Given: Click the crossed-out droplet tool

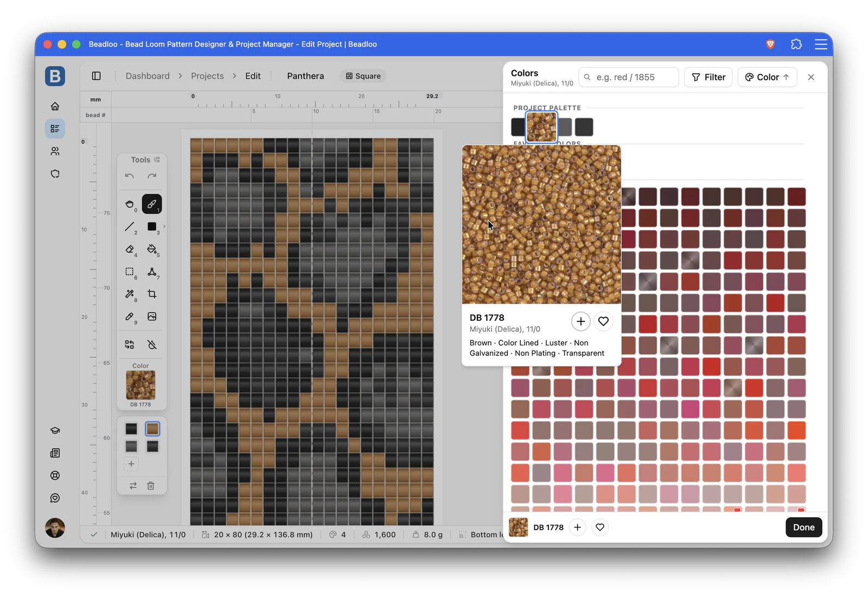Looking at the screenshot, I should click(152, 345).
